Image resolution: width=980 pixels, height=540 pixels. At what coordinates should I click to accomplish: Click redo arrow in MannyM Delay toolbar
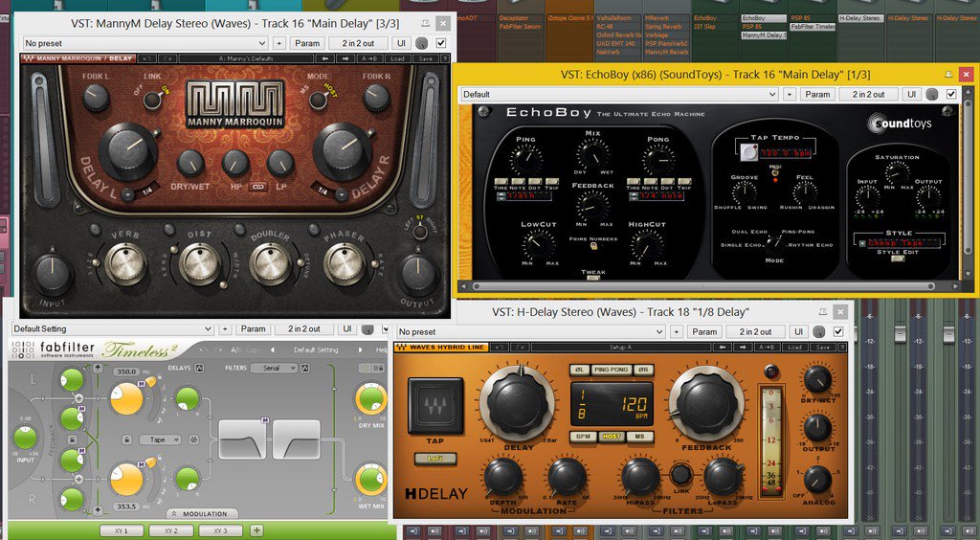(167, 58)
